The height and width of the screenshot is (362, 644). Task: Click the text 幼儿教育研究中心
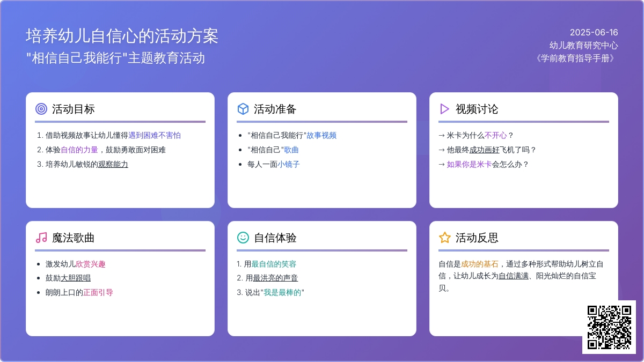coord(584,45)
